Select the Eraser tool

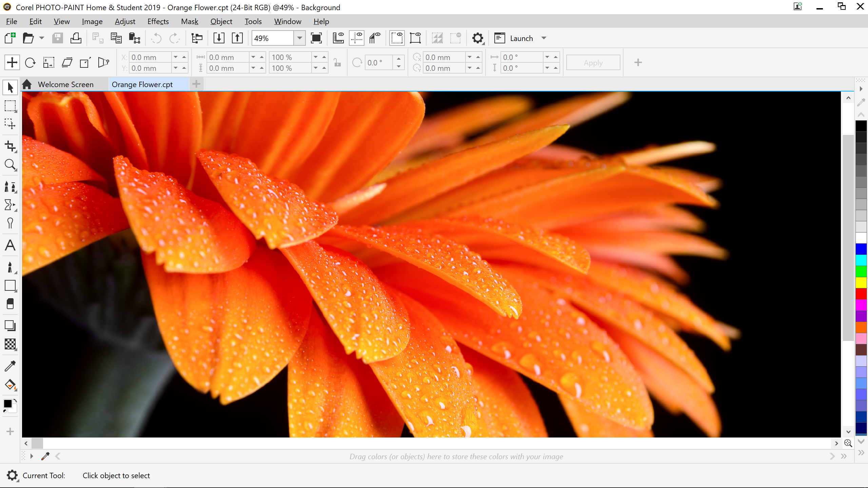point(10,304)
